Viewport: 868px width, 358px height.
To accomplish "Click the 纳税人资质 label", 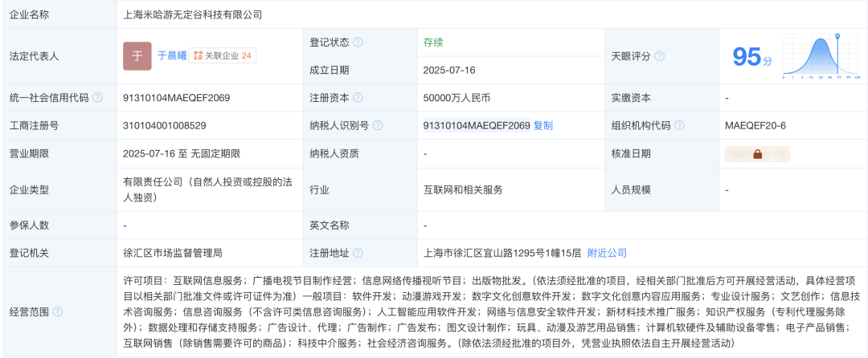I will pos(334,154).
